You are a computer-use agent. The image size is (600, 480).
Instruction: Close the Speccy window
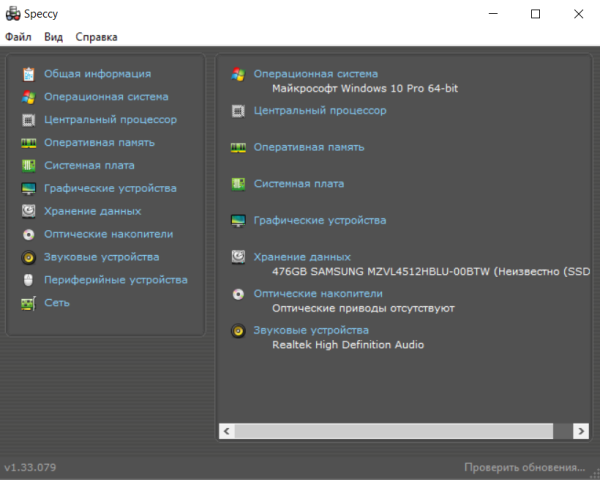(x=579, y=14)
